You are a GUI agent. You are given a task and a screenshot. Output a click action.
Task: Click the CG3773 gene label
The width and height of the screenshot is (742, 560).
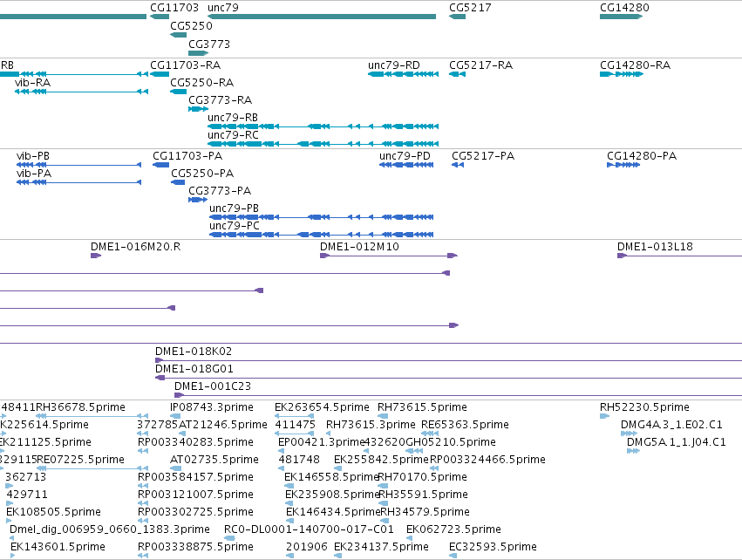coord(209,44)
